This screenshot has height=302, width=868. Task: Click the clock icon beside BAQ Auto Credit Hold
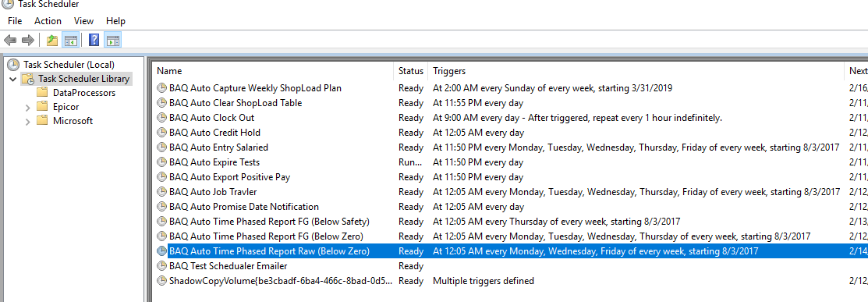[161, 133]
